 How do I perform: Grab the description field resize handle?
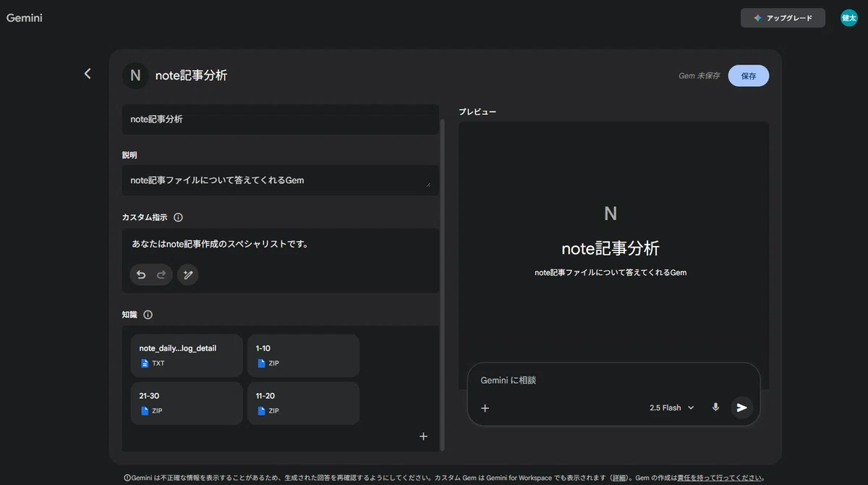tap(428, 185)
